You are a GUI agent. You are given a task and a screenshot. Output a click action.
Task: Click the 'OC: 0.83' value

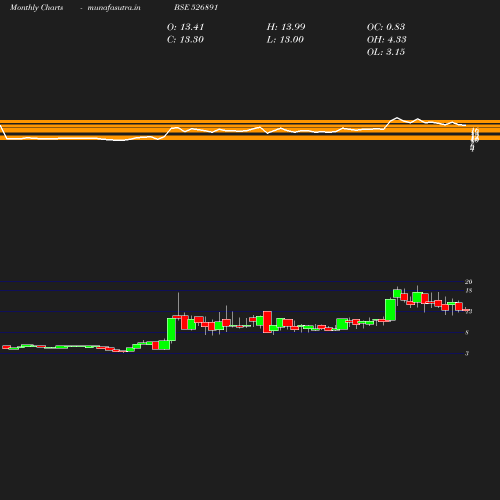tap(386, 27)
